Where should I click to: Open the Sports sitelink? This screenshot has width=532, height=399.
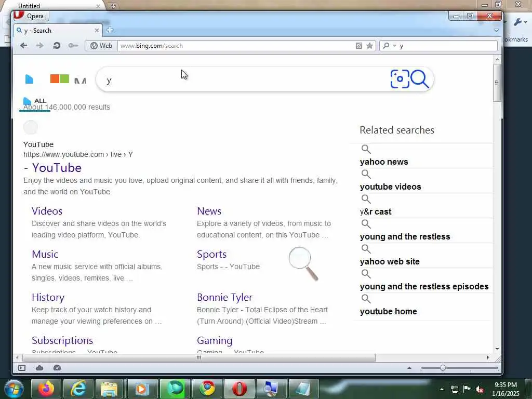tap(212, 255)
